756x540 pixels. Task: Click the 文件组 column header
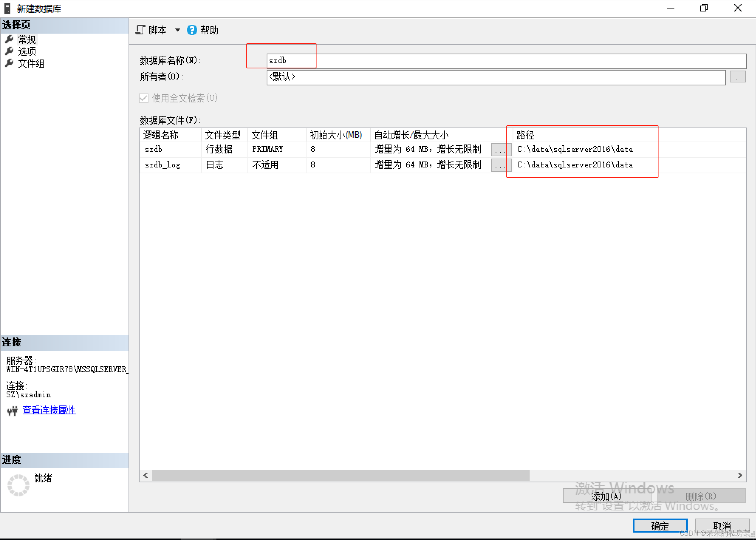tap(277, 135)
